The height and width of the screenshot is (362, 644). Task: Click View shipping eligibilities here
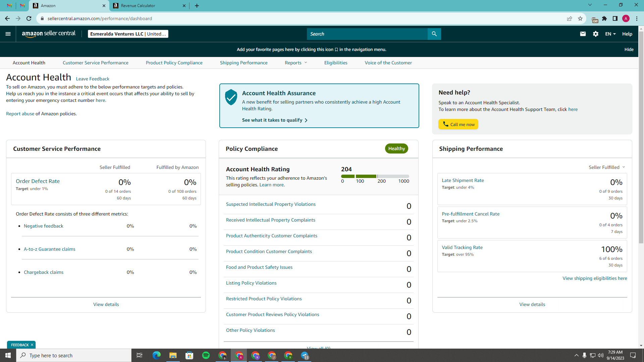tap(595, 278)
